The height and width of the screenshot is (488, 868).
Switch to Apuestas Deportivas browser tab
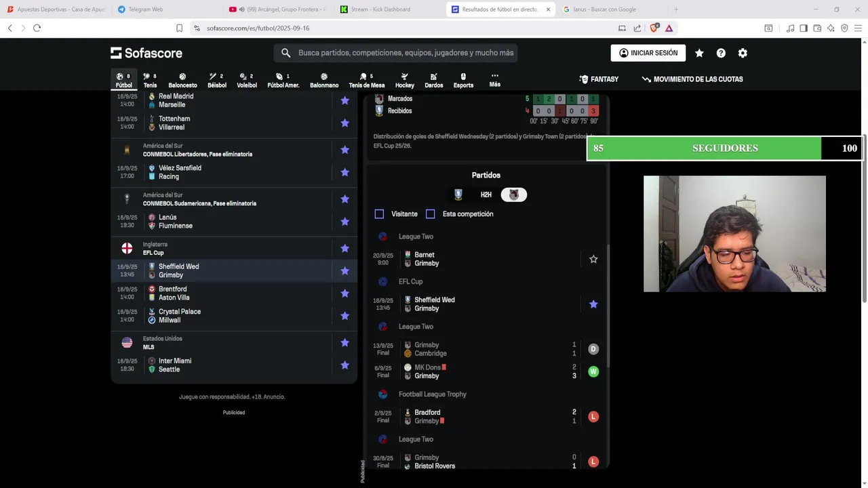(x=55, y=9)
